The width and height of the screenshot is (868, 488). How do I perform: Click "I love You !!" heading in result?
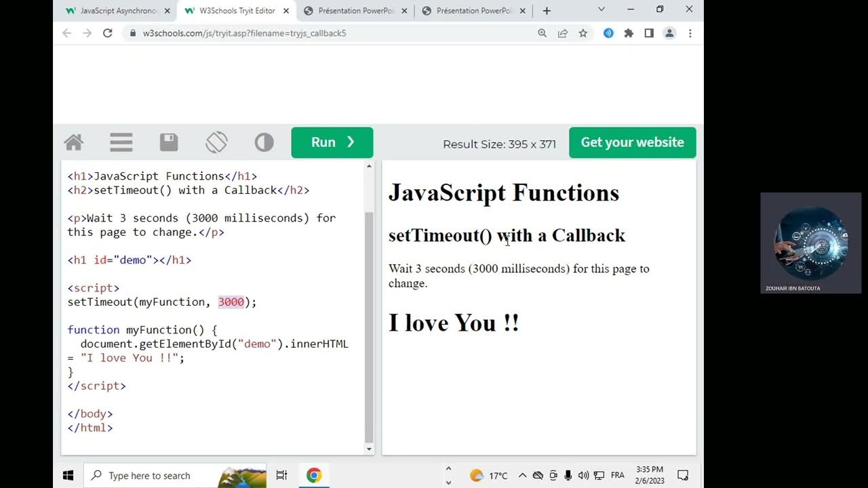click(x=454, y=323)
